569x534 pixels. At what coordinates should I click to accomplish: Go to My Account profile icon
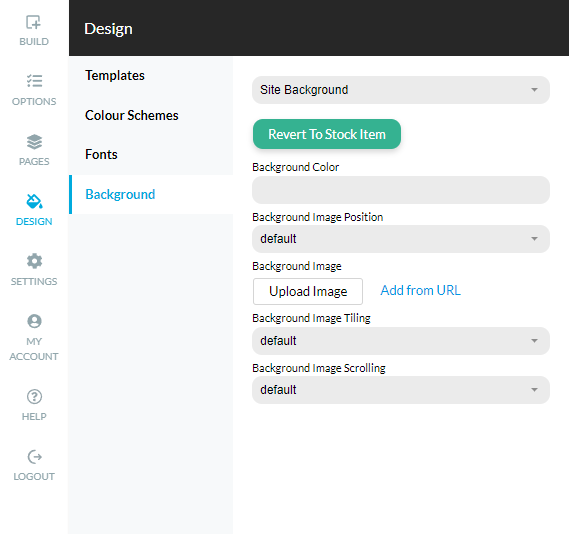tap(34, 321)
